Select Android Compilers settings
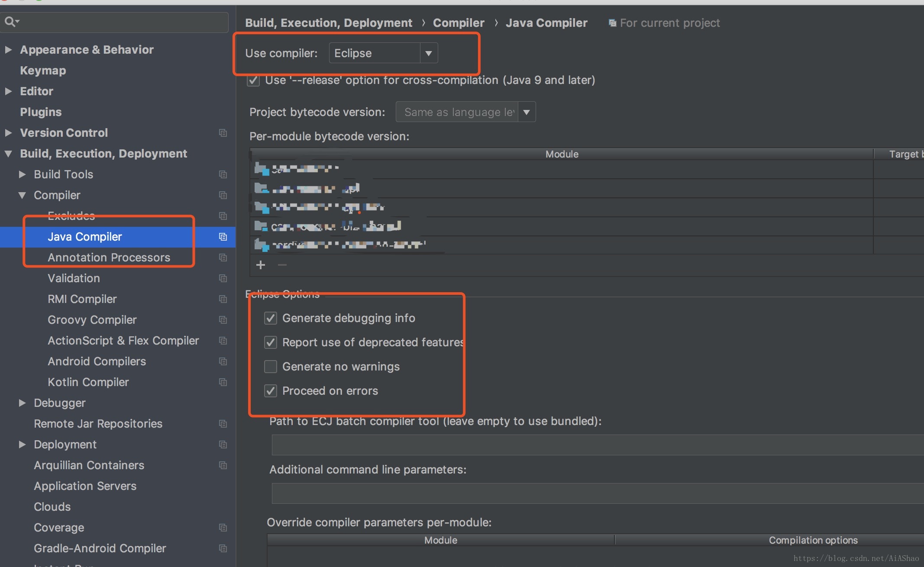This screenshot has height=567, width=924. pyautogui.click(x=97, y=361)
